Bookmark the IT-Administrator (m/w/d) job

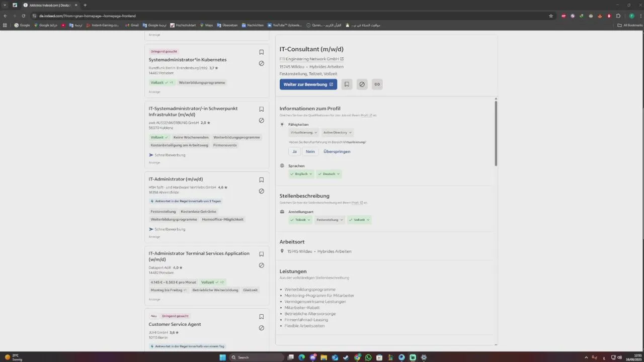point(261,180)
